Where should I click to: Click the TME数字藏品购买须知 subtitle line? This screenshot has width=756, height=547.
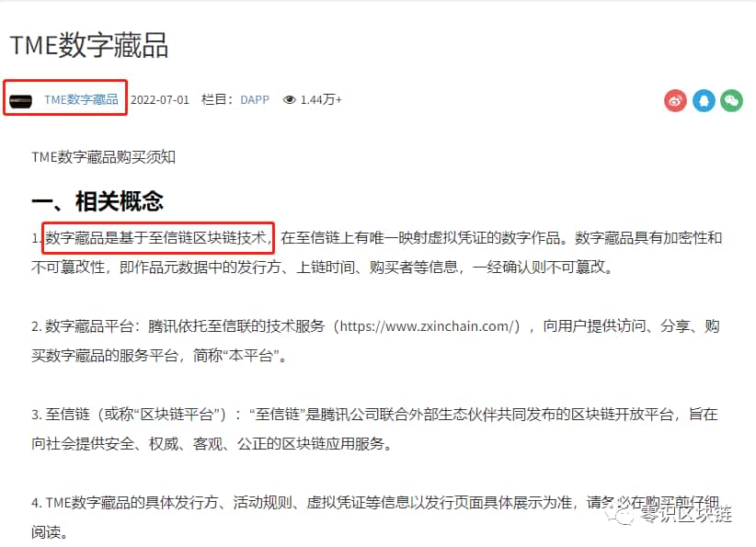point(103,157)
